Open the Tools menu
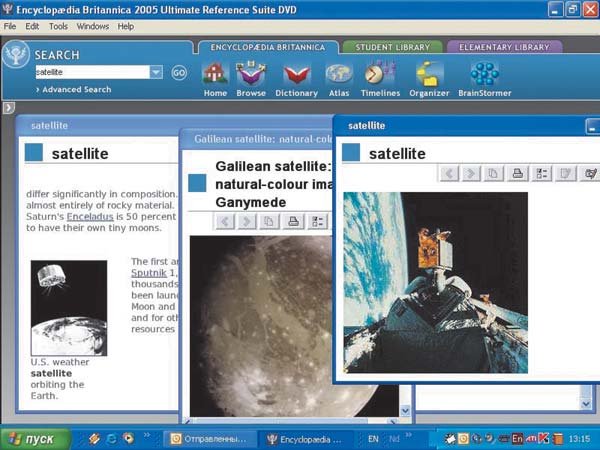The image size is (600, 450). click(58, 26)
